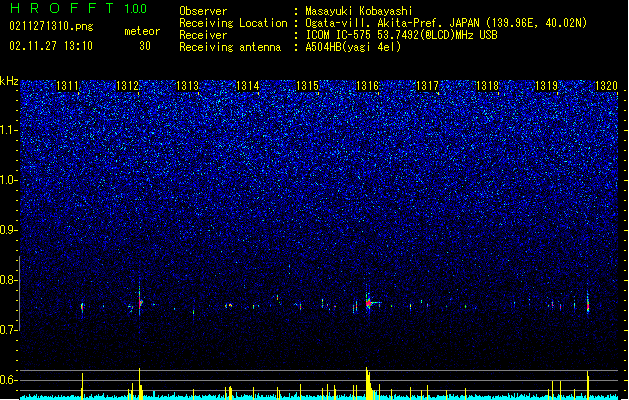This screenshot has height=400, width=629.
Task: Click the Ogata-vill. Akita-Pref. JAPAN location text
Action: (x=446, y=23)
